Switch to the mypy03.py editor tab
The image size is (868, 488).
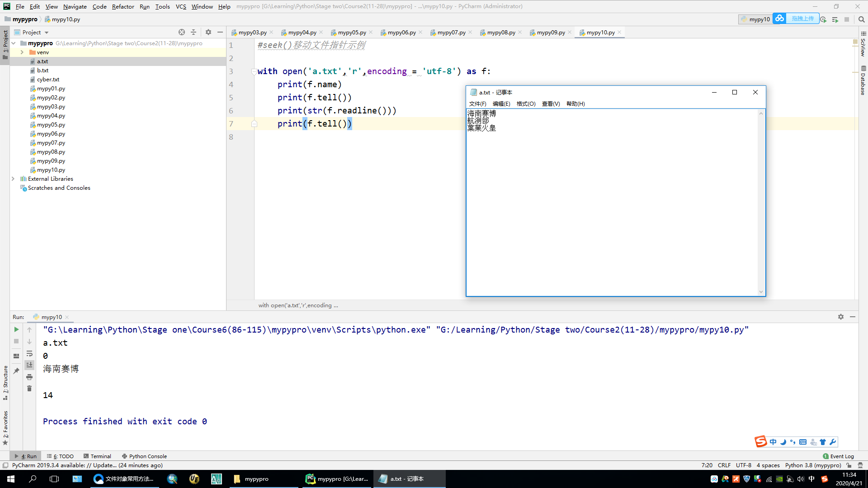pyautogui.click(x=252, y=33)
